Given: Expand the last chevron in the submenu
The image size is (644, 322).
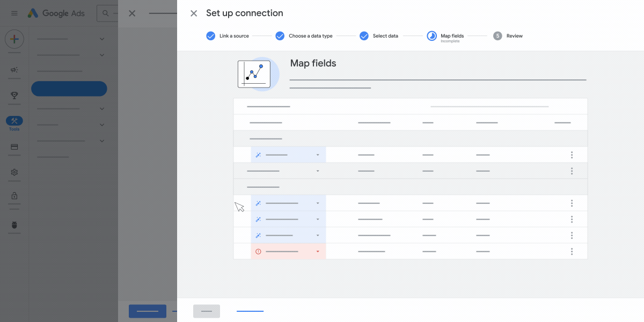Looking at the screenshot, I should coord(102,141).
